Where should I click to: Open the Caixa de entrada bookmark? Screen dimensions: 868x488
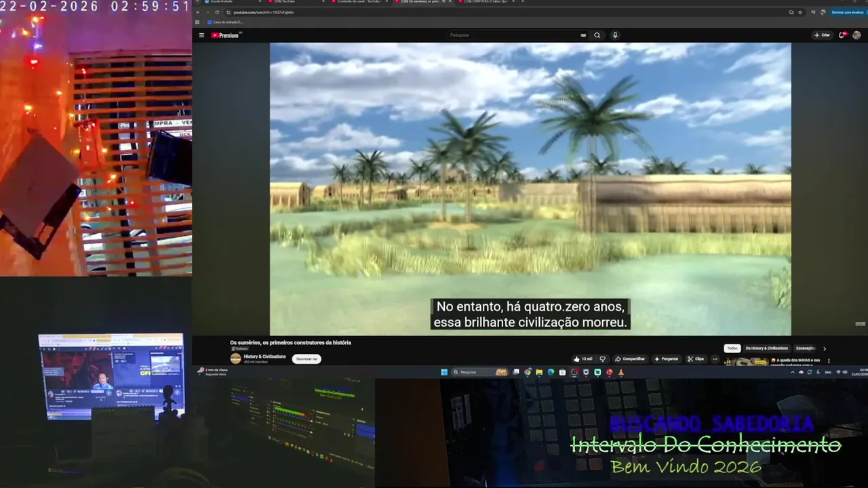click(226, 22)
